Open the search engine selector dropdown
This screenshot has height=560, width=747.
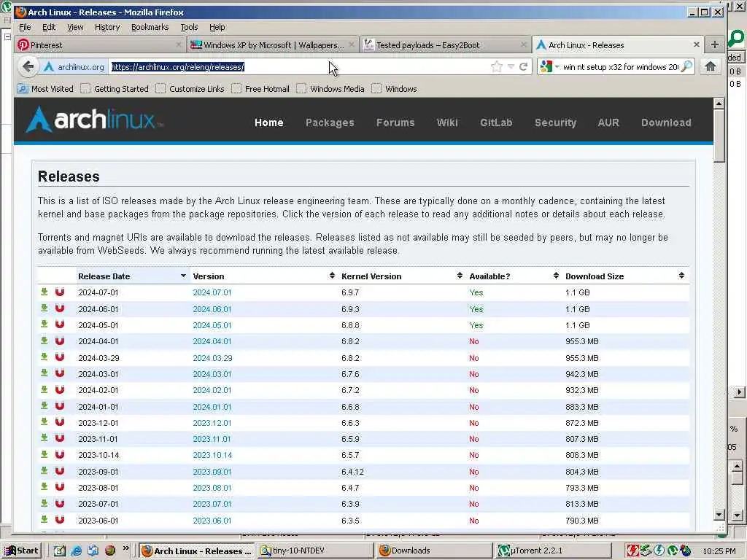click(x=549, y=66)
